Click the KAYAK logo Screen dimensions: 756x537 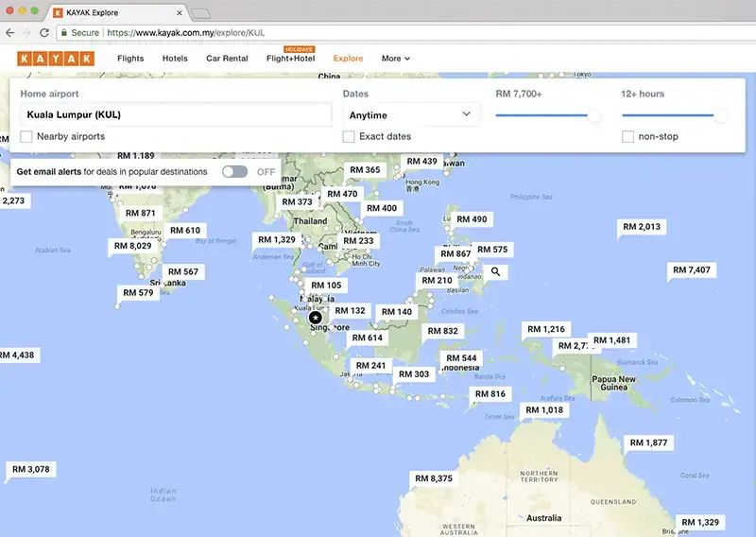56,59
